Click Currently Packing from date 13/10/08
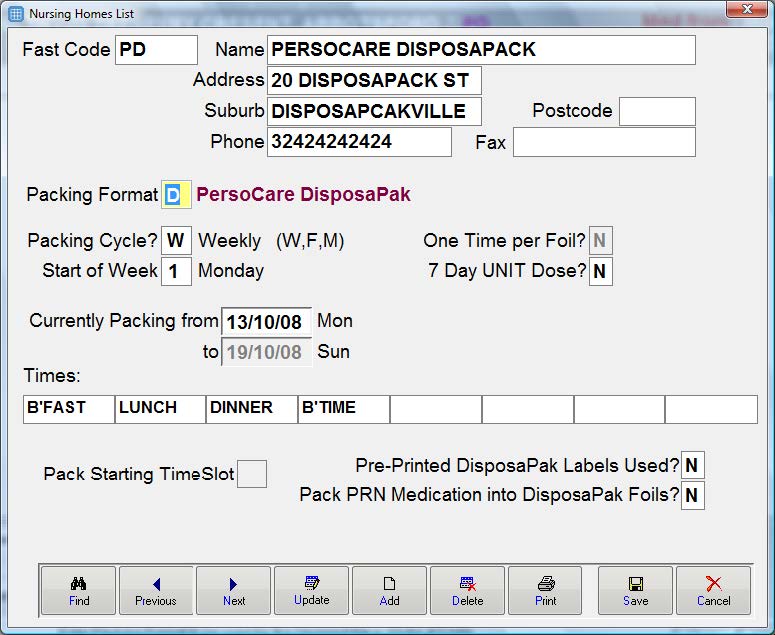Screen dimensions: 775x635 pos(266,322)
